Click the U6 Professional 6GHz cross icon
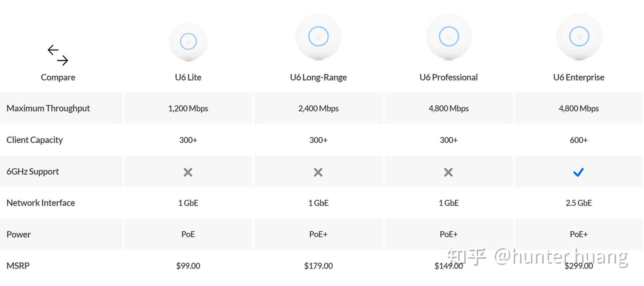 [x=449, y=172]
